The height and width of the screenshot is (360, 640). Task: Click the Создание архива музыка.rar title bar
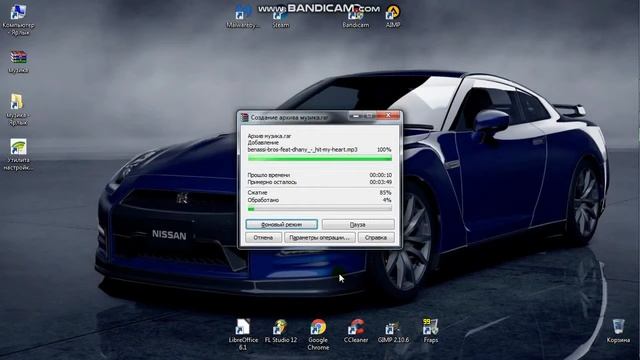pos(289,118)
